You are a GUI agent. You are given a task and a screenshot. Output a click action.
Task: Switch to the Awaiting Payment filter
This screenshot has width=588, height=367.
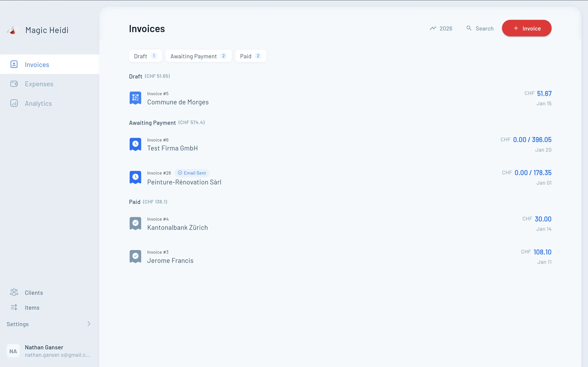[198, 56]
